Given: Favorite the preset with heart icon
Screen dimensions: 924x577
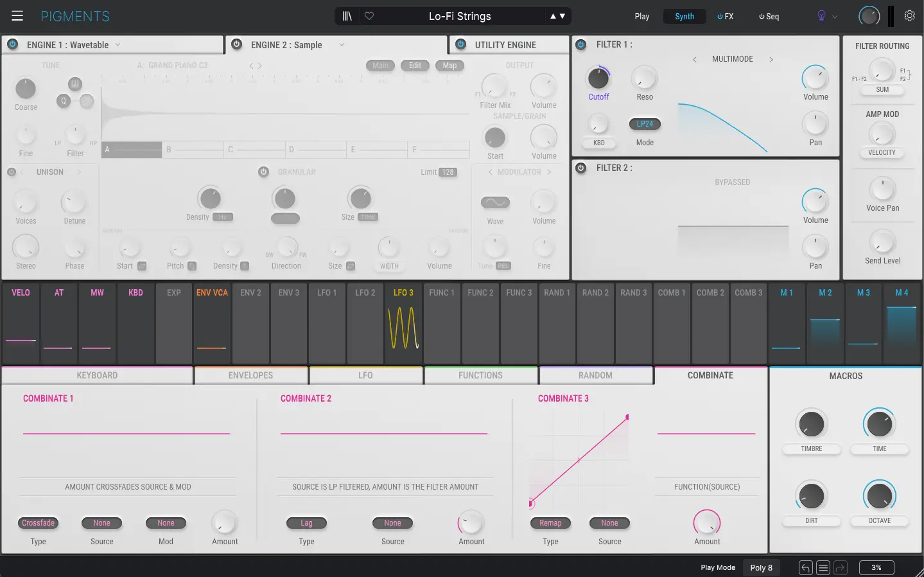Looking at the screenshot, I should pyautogui.click(x=369, y=16).
